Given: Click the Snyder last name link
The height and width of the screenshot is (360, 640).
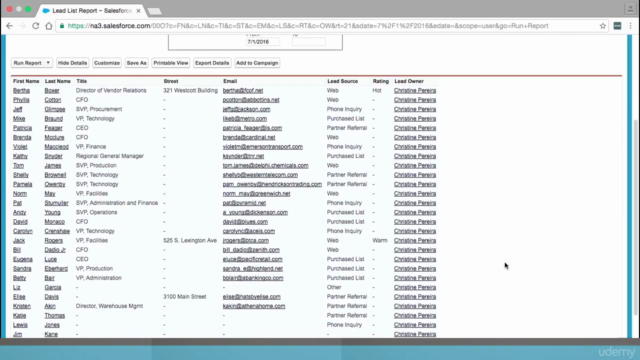Looking at the screenshot, I should [x=53, y=156].
